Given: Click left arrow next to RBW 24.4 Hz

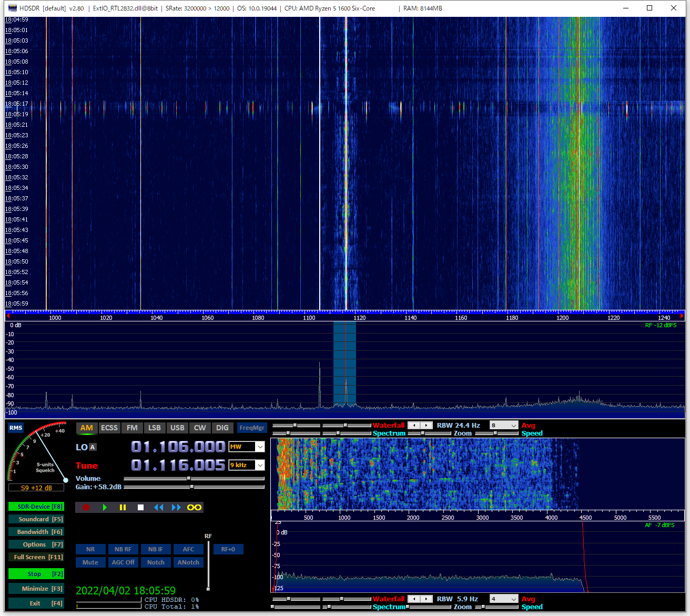Looking at the screenshot, I should click(x=414, y=425).
